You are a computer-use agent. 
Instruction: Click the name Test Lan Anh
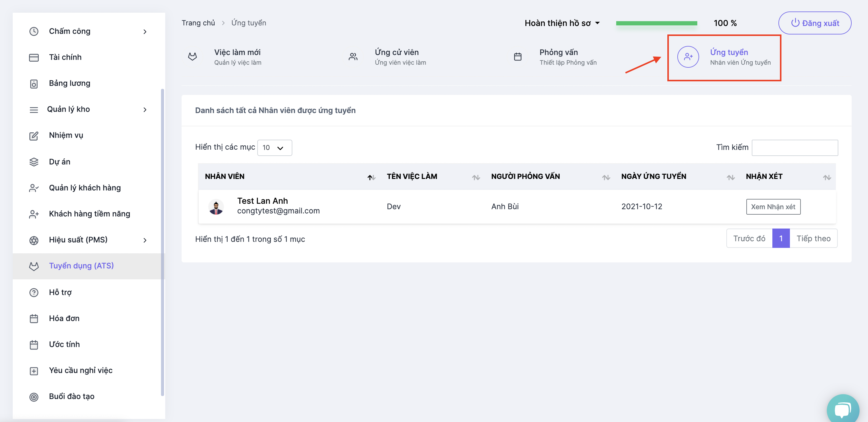(262, 201)
